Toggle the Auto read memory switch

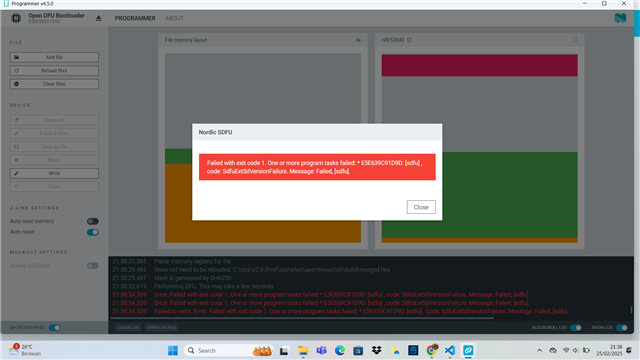point(93,221)
